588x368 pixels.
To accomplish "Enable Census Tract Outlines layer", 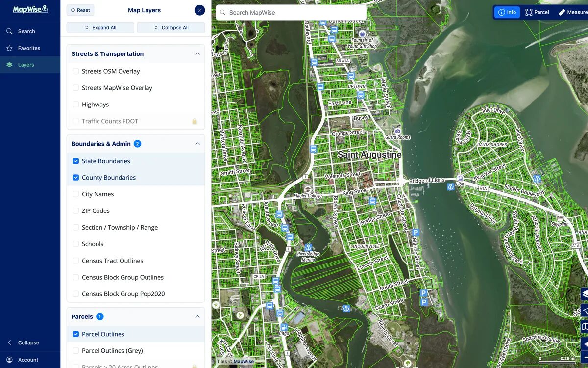I will (76, 261).
